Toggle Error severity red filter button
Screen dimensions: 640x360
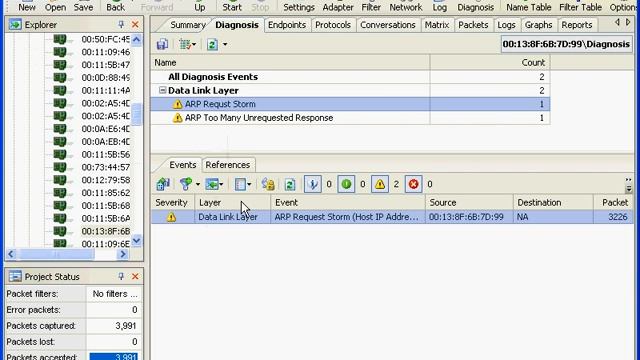click(413, 184)
